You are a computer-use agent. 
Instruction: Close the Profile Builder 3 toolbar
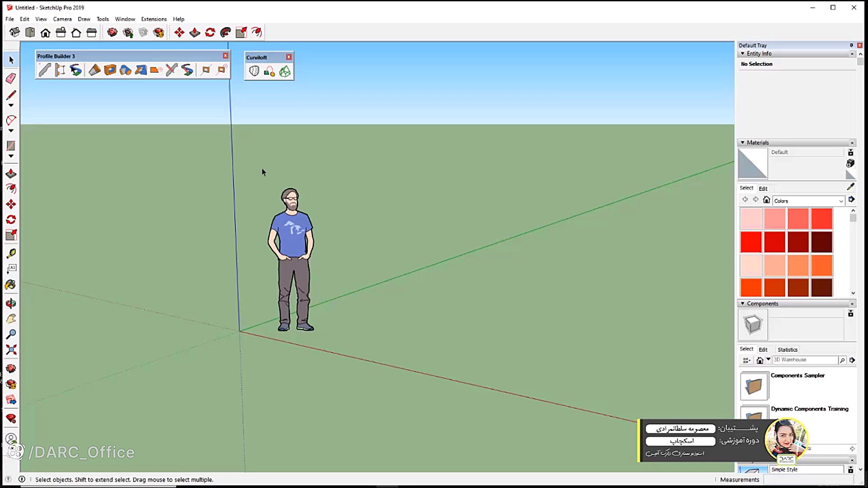[225, 56]
